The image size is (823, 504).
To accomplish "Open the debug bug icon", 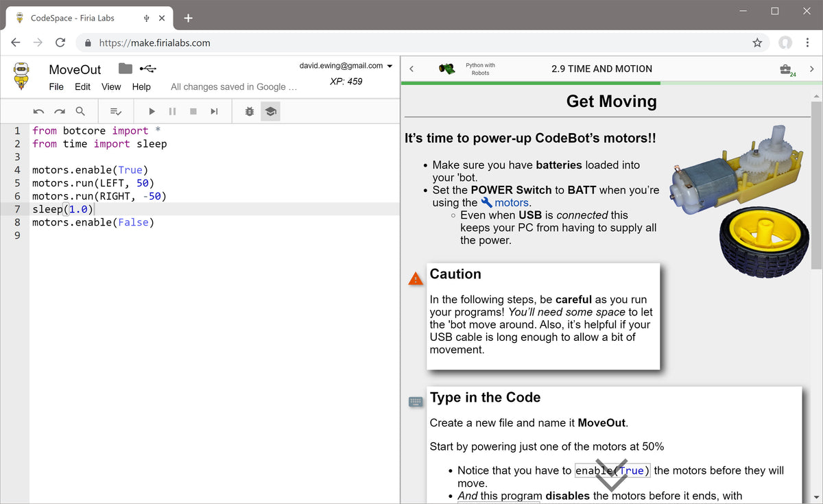I will tap(250, 111).
